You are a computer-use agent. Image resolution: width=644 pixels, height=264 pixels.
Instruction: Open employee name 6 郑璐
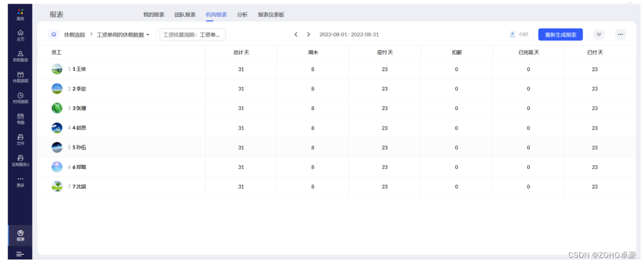pos(79,167)
